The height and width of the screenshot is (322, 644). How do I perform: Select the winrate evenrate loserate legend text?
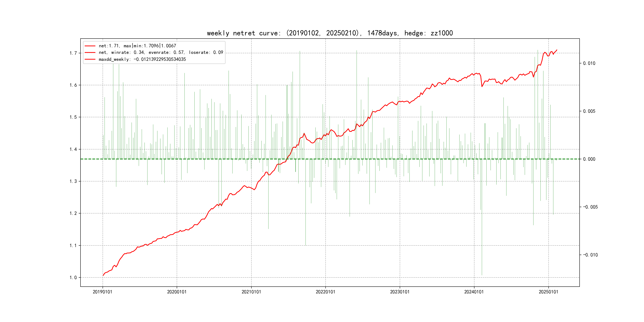point(161,52)
